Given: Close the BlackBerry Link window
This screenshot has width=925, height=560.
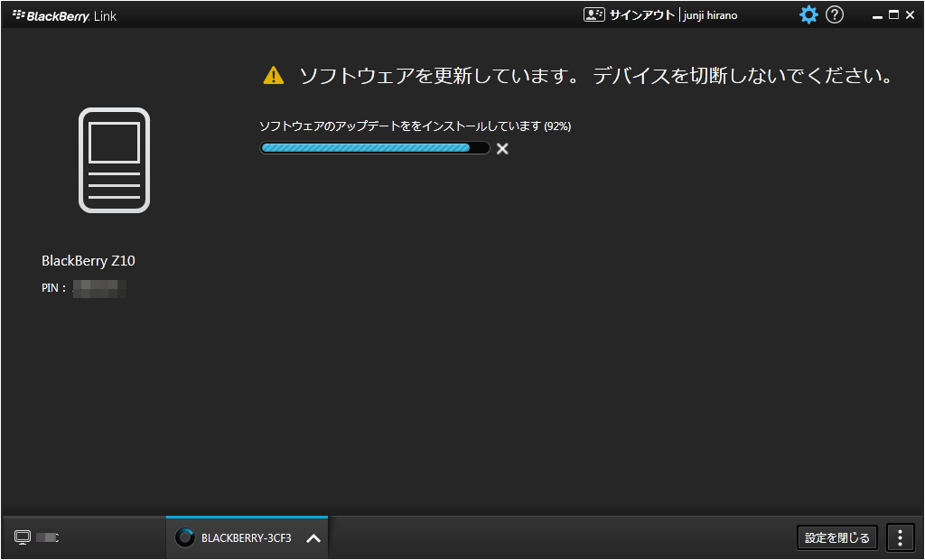Looking at the screenshot, I should click(911, 15).
